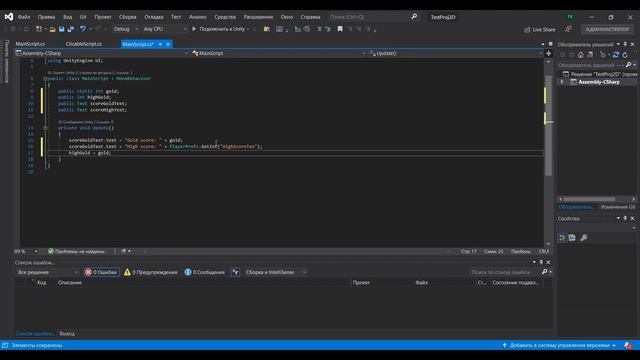
Task: Pin the Error List panel
Action: pos(541,262)
